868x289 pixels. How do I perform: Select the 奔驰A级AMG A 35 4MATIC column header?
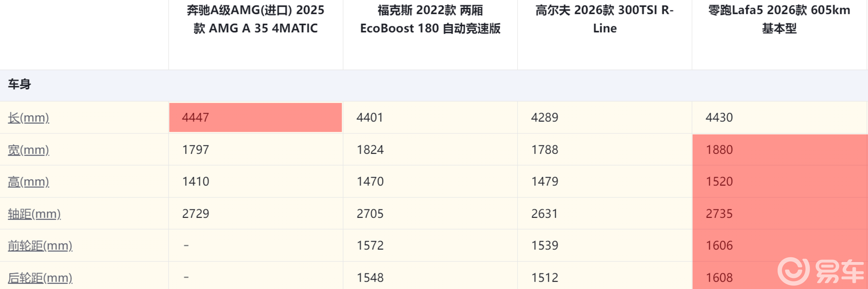(x=255, y=19)
